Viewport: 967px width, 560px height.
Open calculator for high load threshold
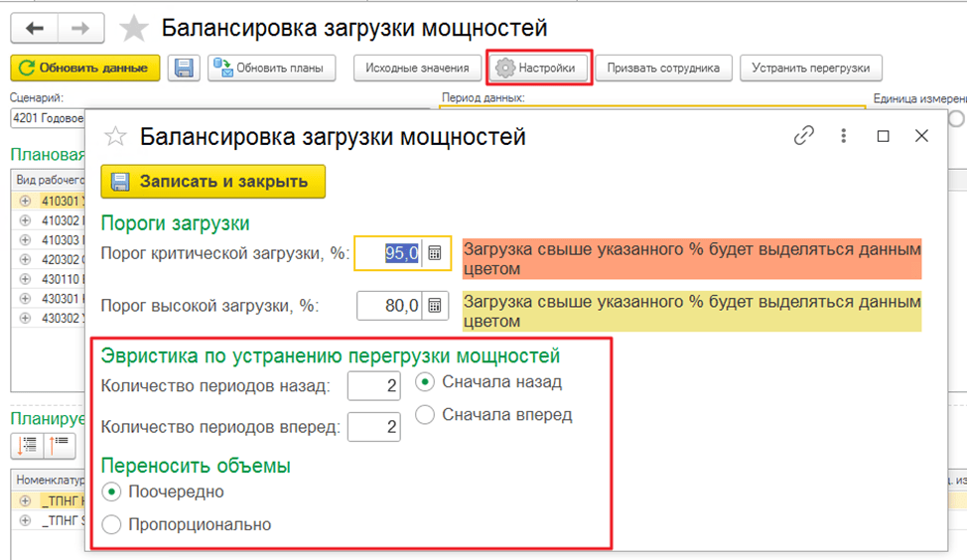(x=436, y=305)
